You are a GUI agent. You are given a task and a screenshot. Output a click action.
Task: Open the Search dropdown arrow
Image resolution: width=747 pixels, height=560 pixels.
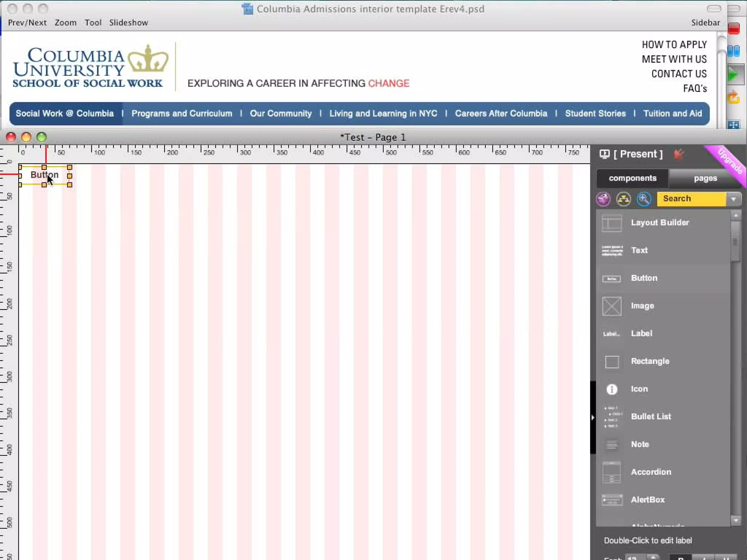pyautogui.click(x=733, y=199)
